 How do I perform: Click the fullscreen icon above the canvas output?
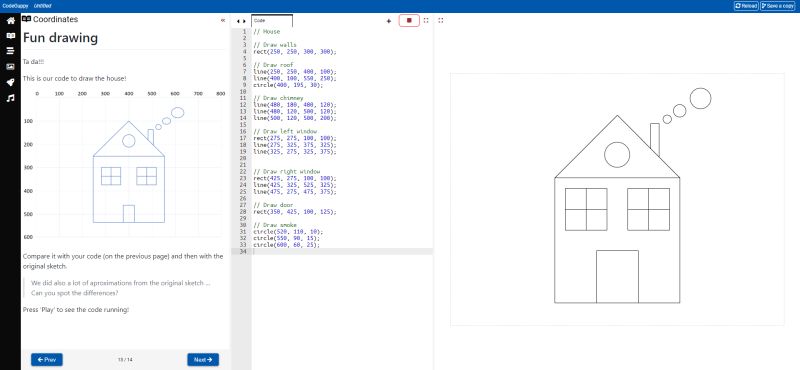coord(441,20)
